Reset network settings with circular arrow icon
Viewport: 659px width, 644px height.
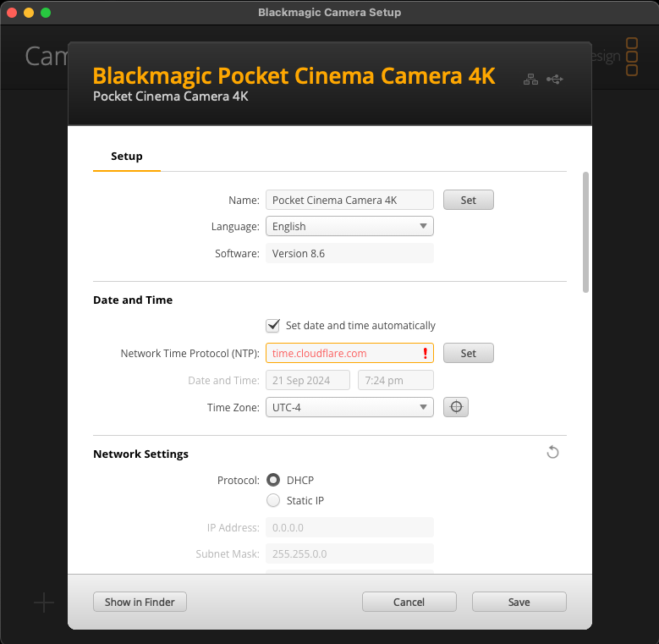pyautogui.click(x=552, y=452)
